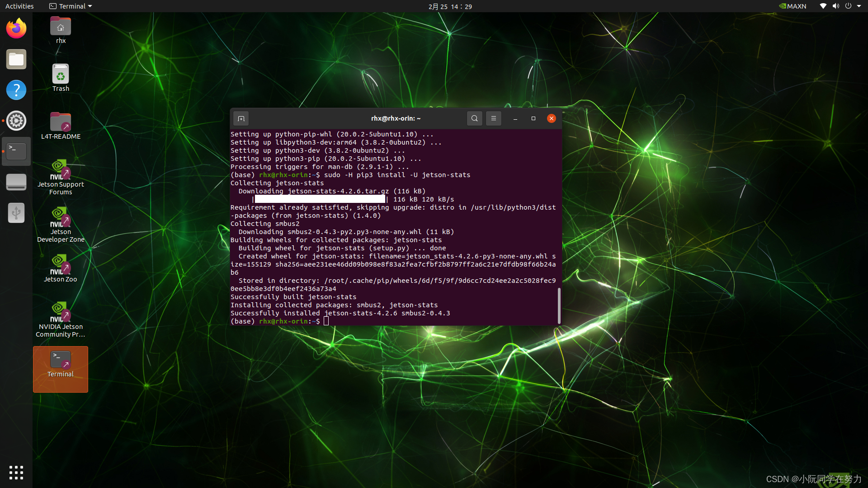Click the rhx@rhx-orin: ~ title bar
This screenshot has height=488, width=868.
coord(396,118)
